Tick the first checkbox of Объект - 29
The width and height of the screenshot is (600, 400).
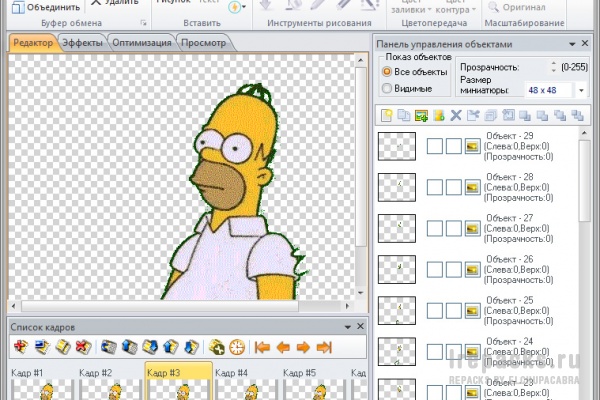click(435, 146)
